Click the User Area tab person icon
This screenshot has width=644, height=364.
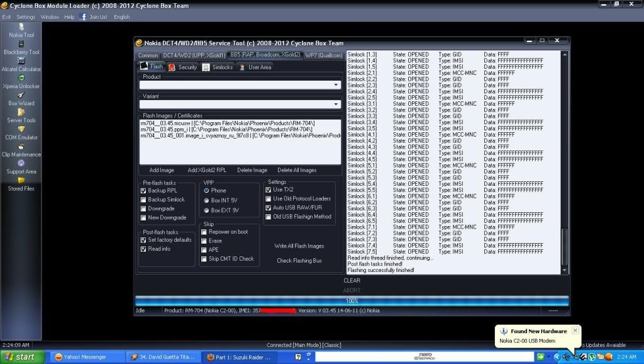pos(242,67)
